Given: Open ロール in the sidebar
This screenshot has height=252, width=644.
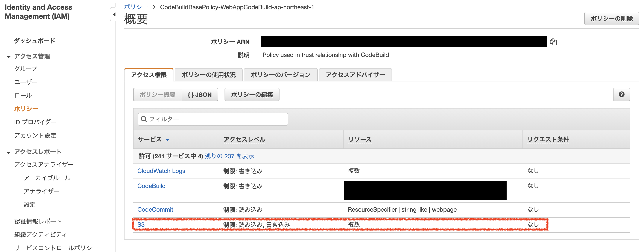Looking at the screenshot, I should pyautogui.click(x=23, y=95).
